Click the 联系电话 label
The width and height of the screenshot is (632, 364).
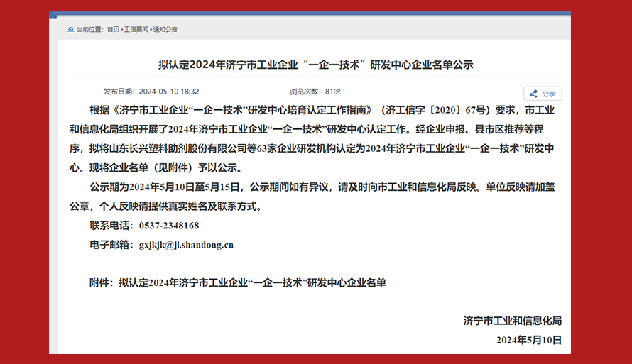111,226
